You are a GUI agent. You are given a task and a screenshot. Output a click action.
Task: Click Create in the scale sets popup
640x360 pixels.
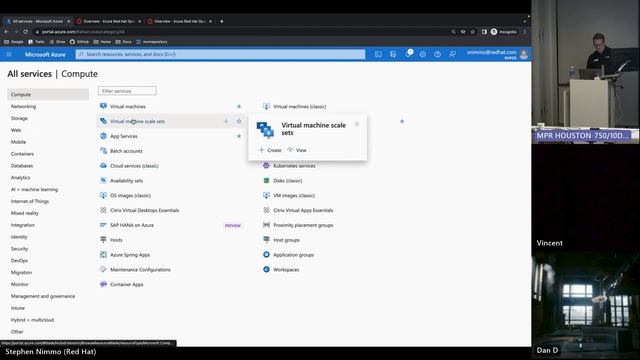[270, 150]
